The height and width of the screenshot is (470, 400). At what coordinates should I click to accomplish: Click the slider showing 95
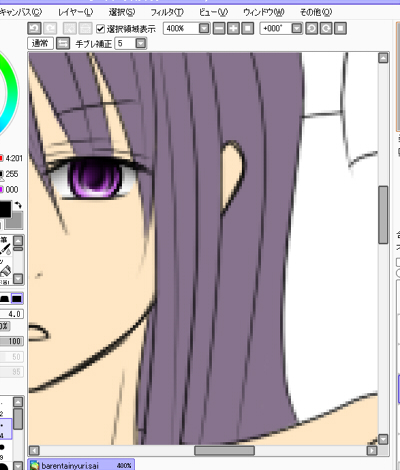(x=12, y=372)
